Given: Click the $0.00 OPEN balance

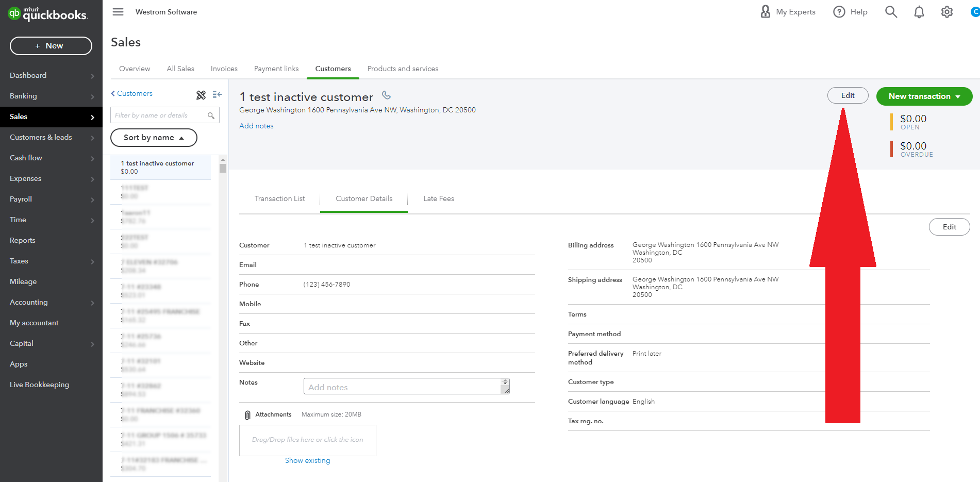Looking at the screenshot, I should pyautogui.click(x=913, y=122).
